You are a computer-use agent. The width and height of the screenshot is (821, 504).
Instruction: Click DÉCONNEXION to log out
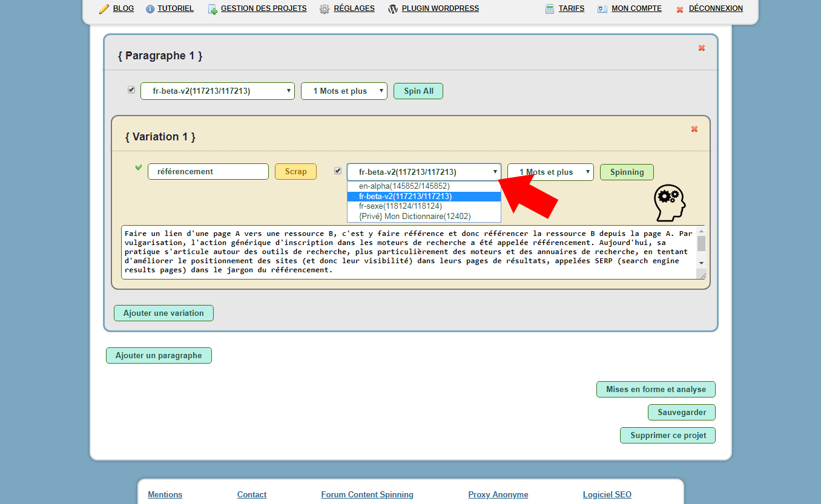[x=716, y=8]
